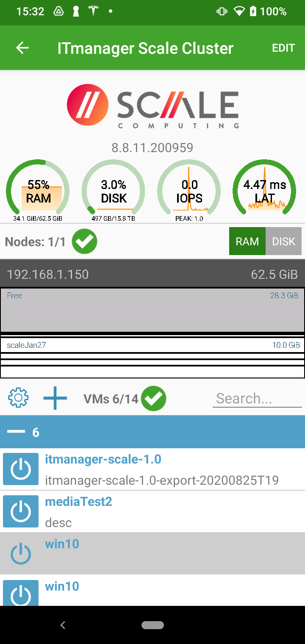
Task: Open EDIT for the cluster
Action: tap(283, 47)
